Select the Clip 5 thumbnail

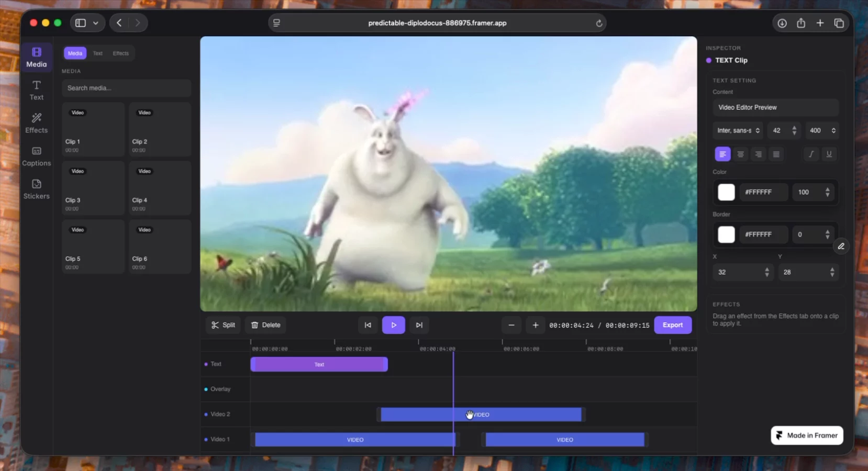click(93, 246)
